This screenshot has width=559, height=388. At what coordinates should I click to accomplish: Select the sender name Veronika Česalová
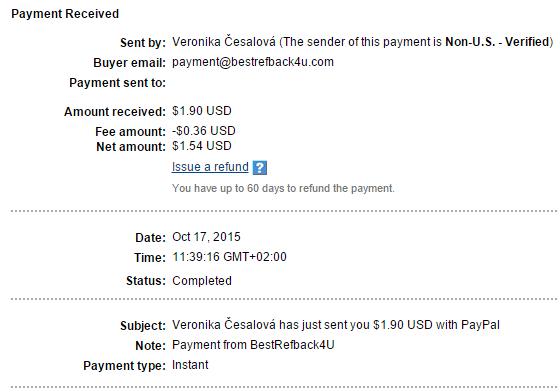point(224,42)
